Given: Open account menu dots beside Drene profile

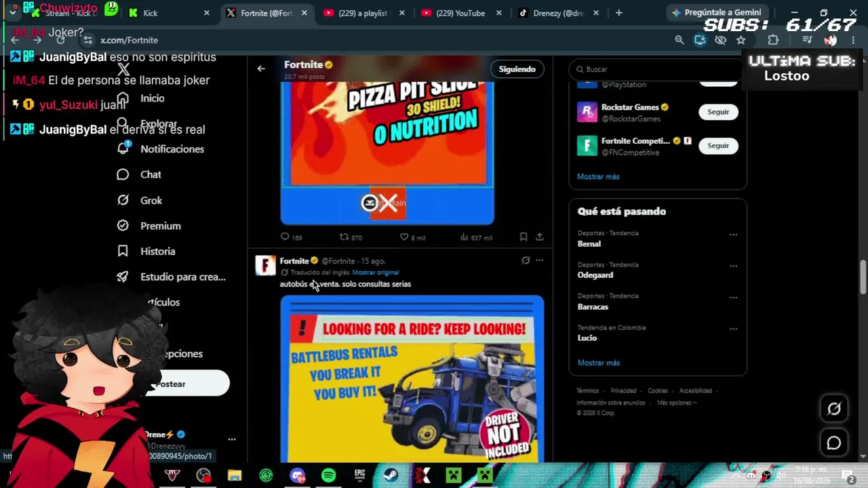Looking at the screenshot, I should tap(232, 440).
